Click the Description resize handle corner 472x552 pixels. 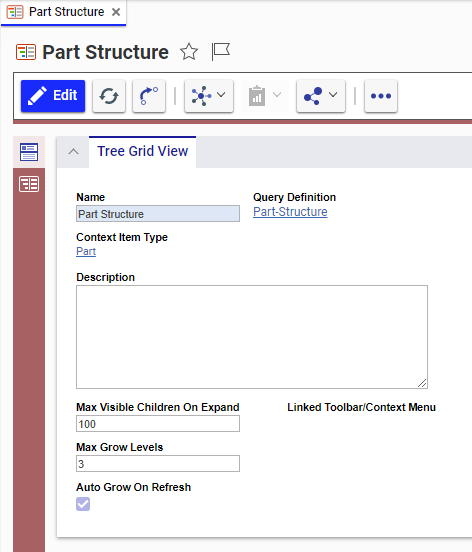tap(422, 383)
